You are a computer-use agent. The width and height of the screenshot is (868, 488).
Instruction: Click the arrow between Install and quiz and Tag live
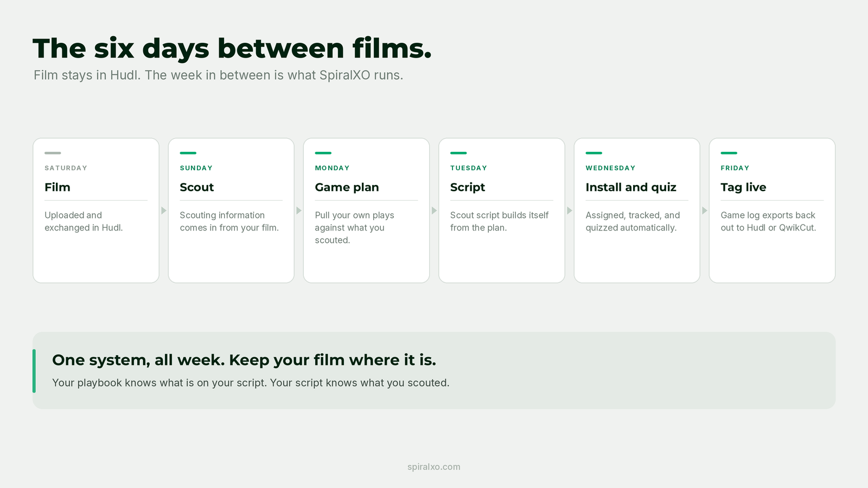click(705, 210)
